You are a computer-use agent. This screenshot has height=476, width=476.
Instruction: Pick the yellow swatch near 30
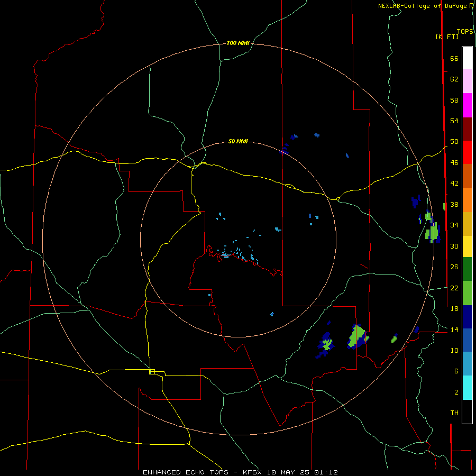point(467,246)
